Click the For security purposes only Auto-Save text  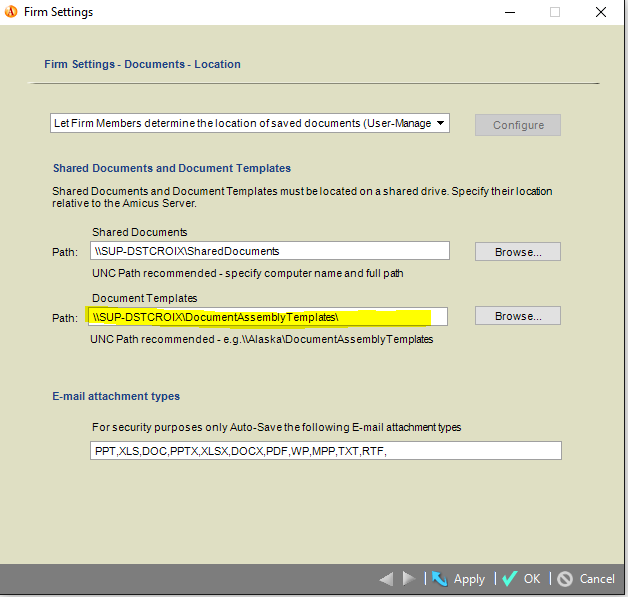[x=276, y=427]
